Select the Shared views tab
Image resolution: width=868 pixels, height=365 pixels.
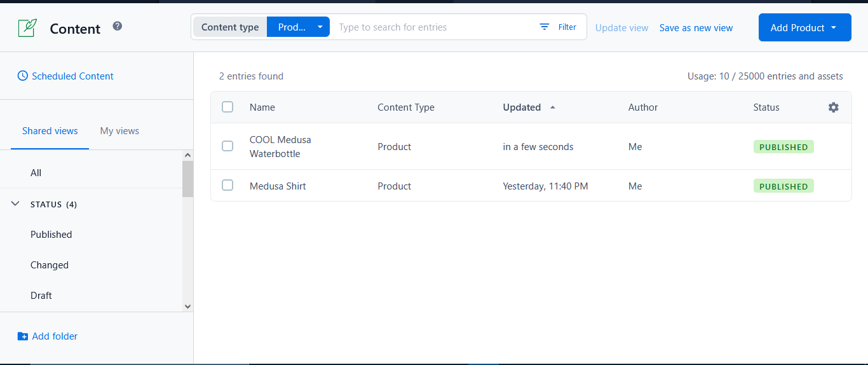click(50, 131)
